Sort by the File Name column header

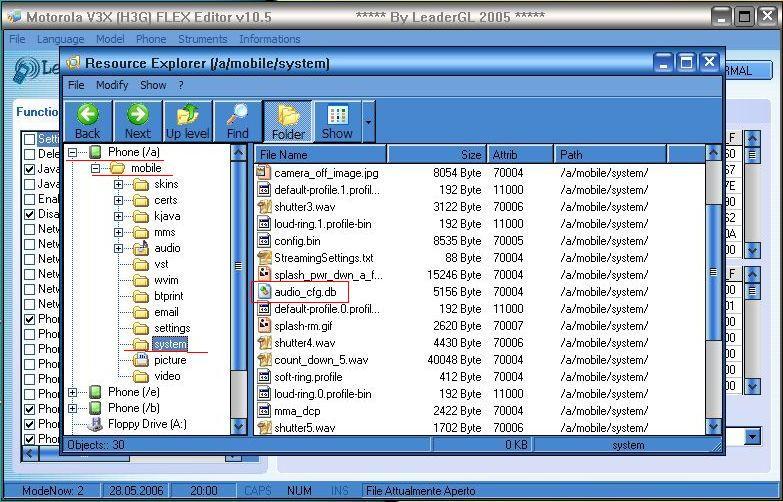tap(320, 154)
